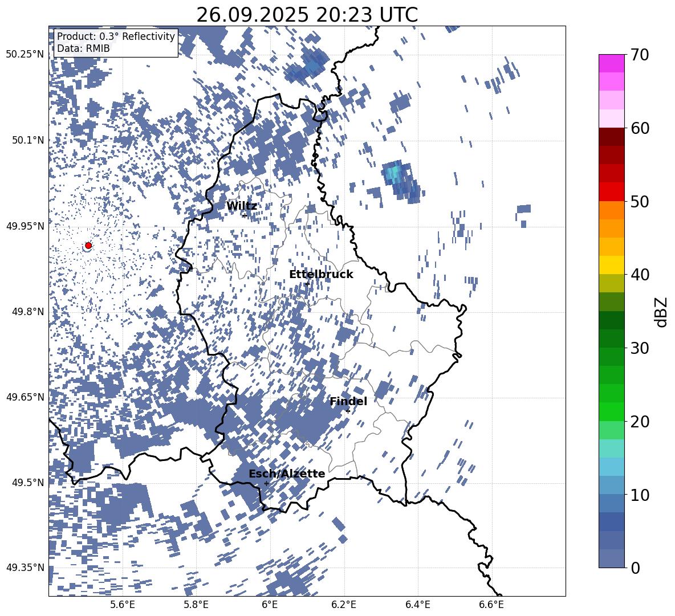Click the 49.5°N latitude tick label

(x=29, y=482)
